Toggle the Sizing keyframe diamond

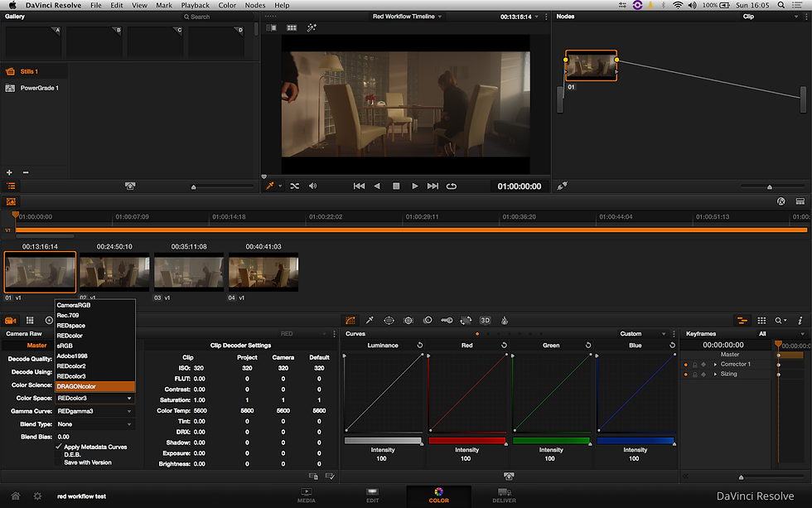[x=703, y=374]
